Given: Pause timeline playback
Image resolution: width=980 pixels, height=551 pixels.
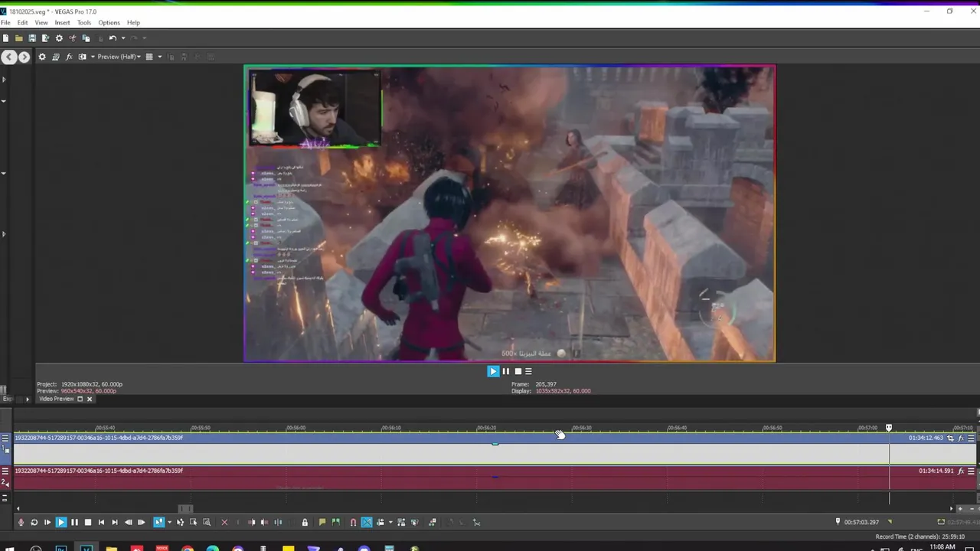Looking at the screenshot, I should [74, 522].
